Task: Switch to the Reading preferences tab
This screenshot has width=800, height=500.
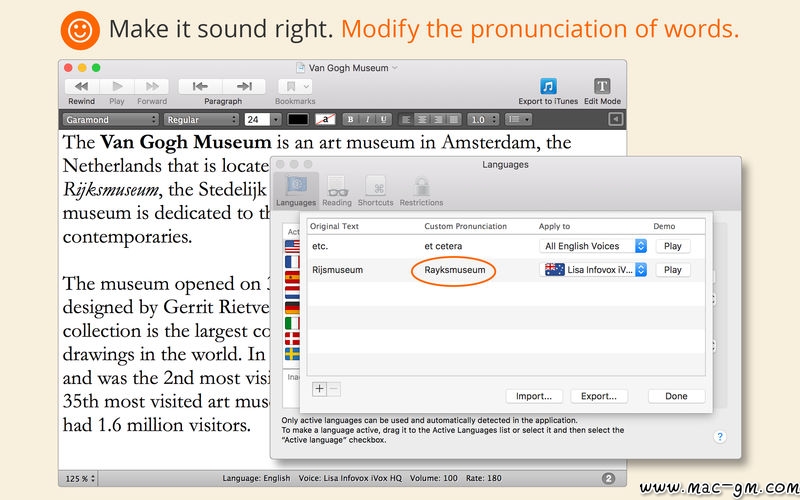Action: (x=337, y=191)
